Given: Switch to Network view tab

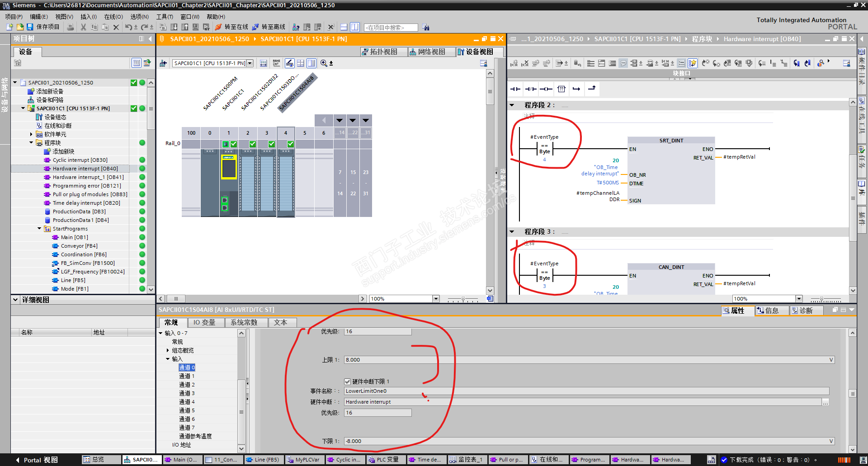Looking at the screenshot, I should coord(431,52).
